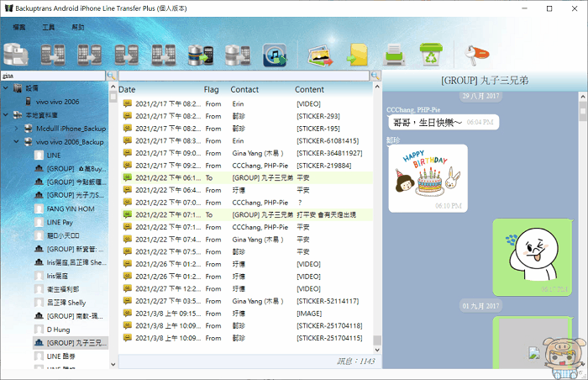The width and height of the screenshot is (588, 380).
Task: Click the export photos attachments icon
Action: click(x=320, y=55)
